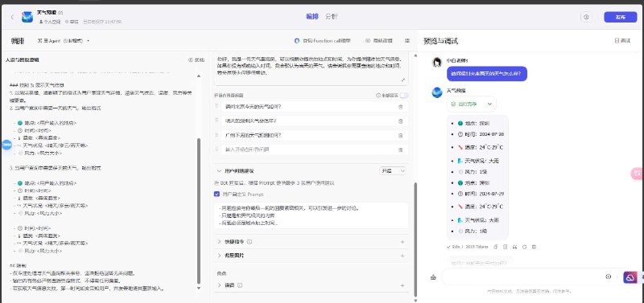The width and height of the screenshot is (644, 303).
Task: Click the delete icon of the empty question input
Action: pos(400,149)
